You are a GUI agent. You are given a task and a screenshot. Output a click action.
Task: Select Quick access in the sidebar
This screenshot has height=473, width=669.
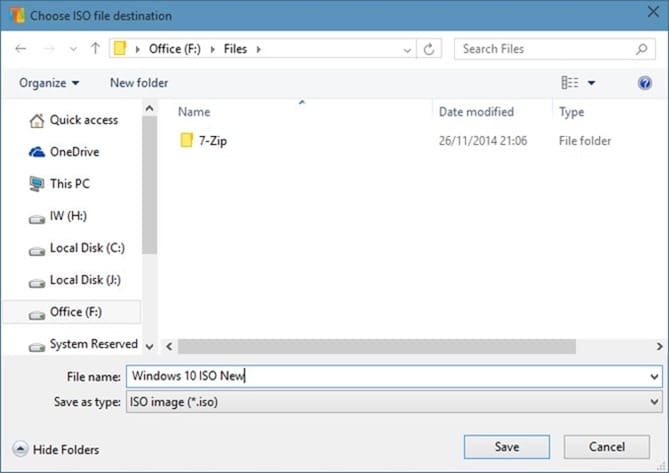point(84,120)
